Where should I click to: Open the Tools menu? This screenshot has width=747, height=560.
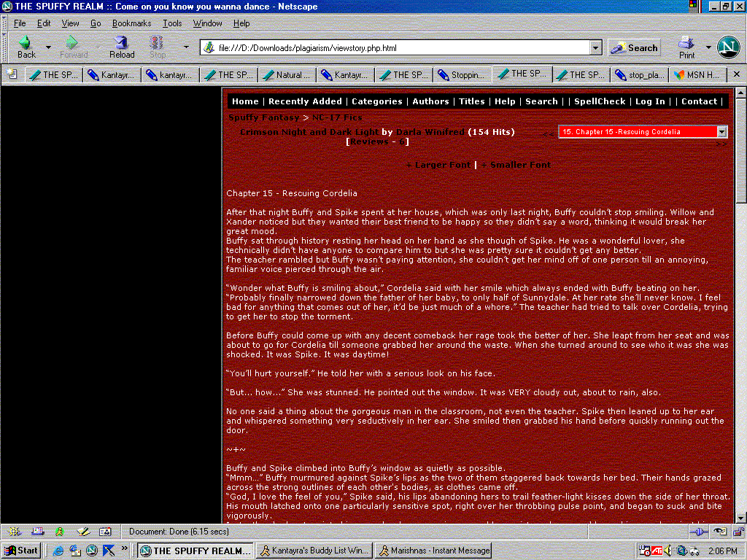coord(172,23)
